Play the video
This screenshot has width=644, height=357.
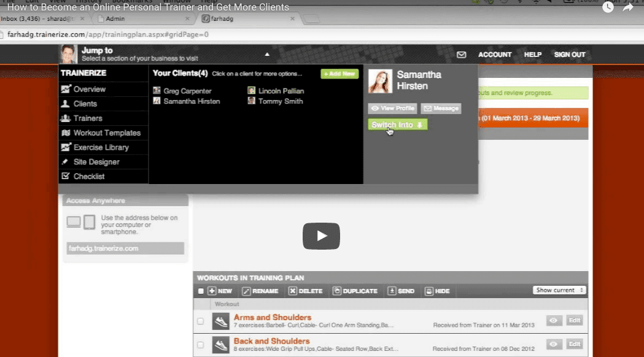tap(321, 236)
